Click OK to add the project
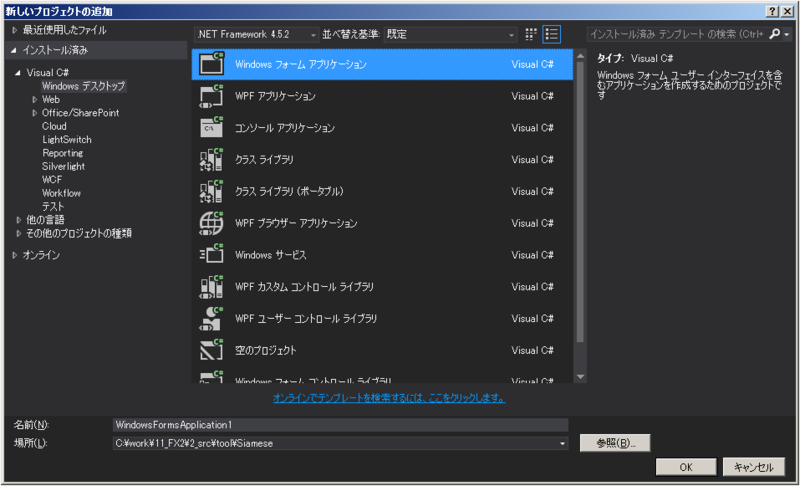This screenshot has width=800, height=486. (x=686, y=467)
